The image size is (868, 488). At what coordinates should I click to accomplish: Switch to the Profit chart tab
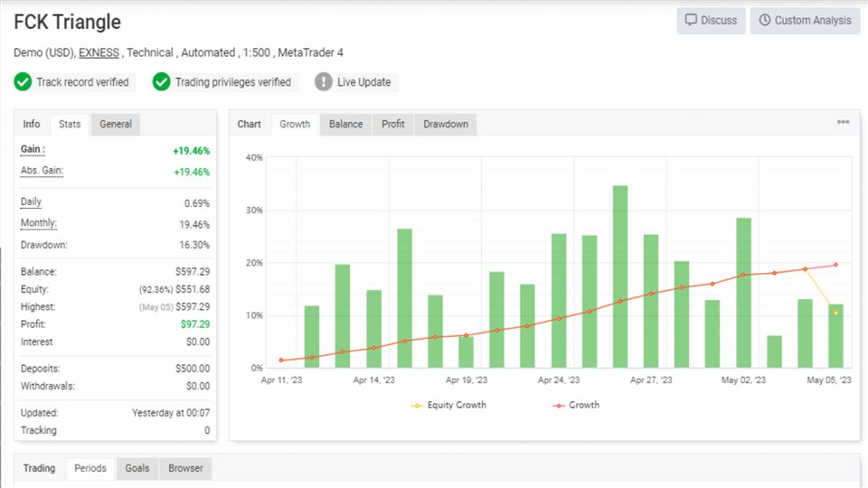pos(393,124)
